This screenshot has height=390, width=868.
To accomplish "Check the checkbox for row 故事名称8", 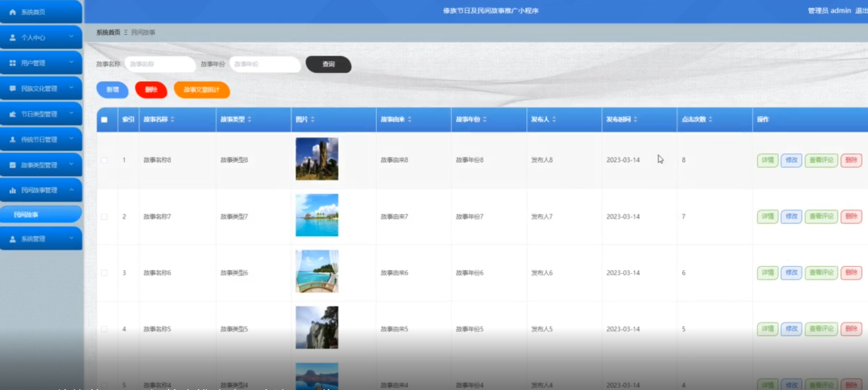I will tap(104, 160).
